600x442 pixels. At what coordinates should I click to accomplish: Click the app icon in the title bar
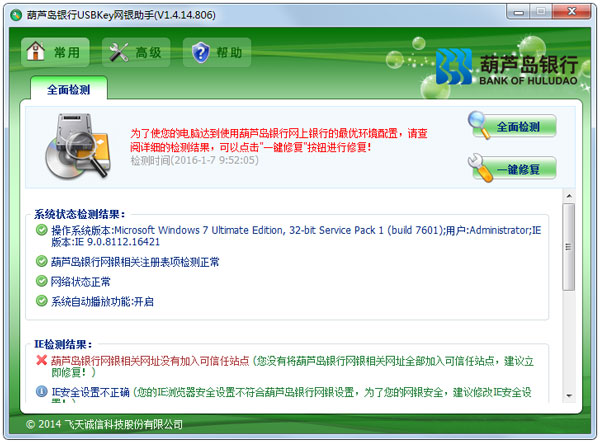click(14, 13)
